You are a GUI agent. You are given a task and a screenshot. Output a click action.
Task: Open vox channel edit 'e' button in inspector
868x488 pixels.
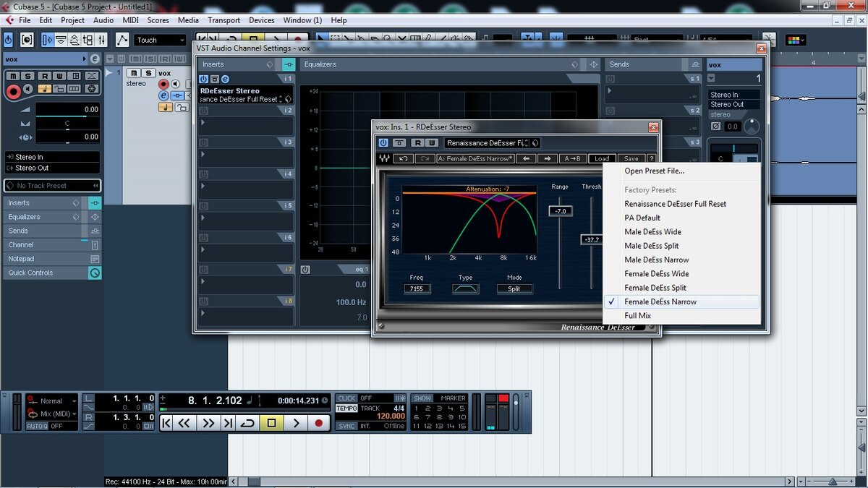(x=95, y=59)
